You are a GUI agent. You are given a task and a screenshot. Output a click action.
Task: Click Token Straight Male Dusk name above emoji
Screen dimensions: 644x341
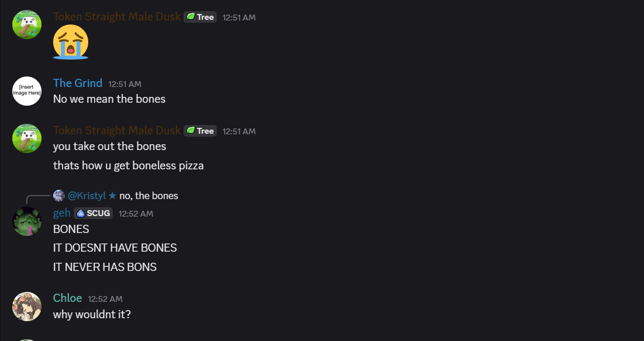click(117, 17)
